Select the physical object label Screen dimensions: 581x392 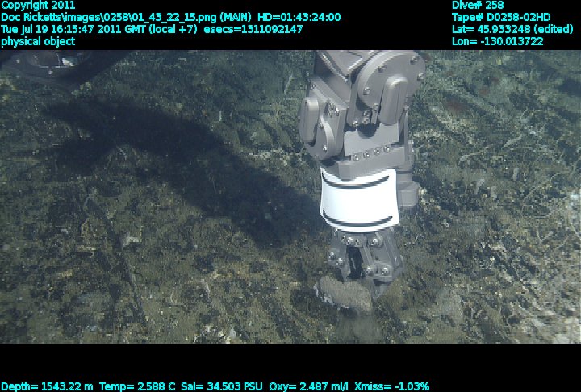point(38,41)
